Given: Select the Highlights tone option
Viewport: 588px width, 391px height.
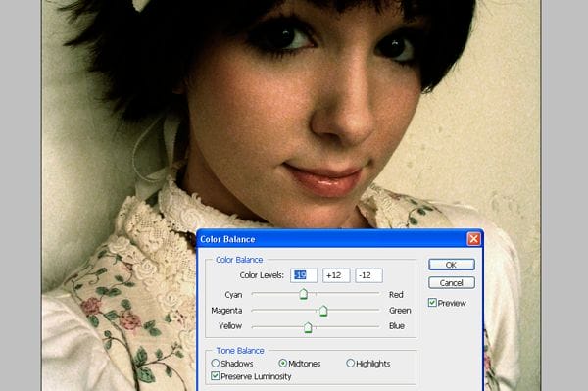Looking at the screenshot, I should 350,363.
